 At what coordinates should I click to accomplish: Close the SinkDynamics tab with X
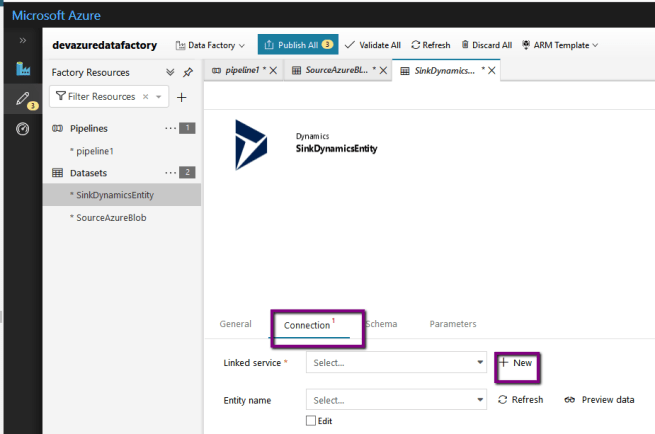(492, 70)
